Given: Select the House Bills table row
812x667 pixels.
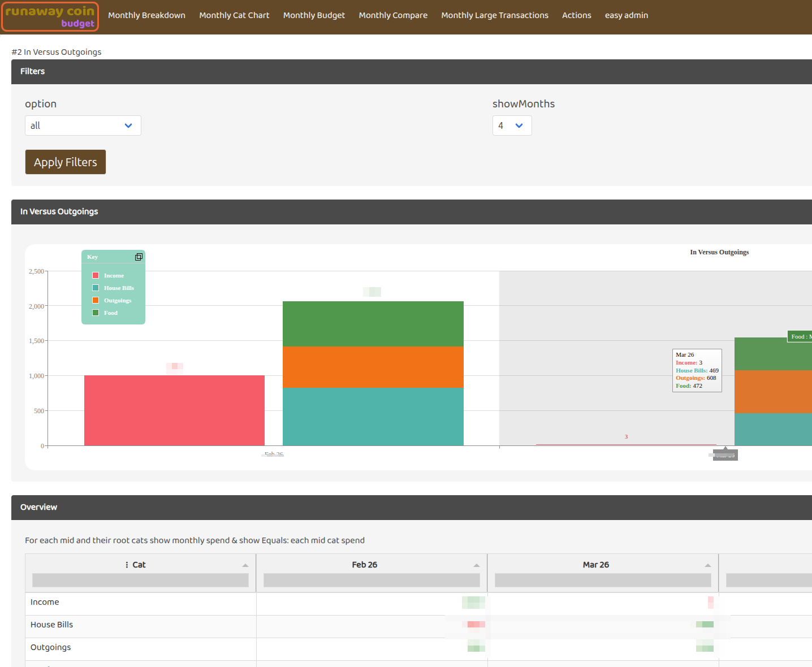Looking at the screenshot, I should point(418,626).
